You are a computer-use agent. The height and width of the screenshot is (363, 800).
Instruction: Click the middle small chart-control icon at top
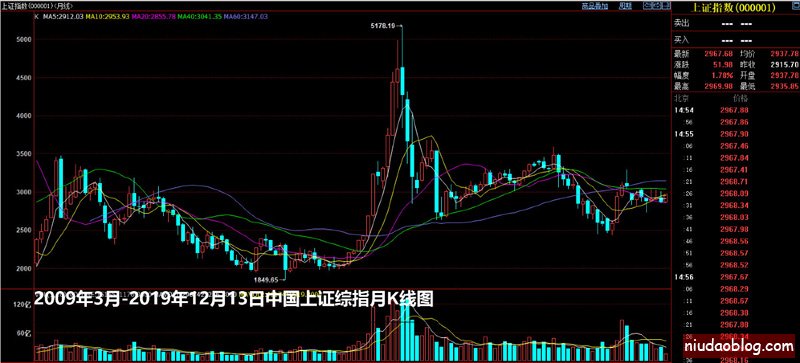click(x=657, y=6)
